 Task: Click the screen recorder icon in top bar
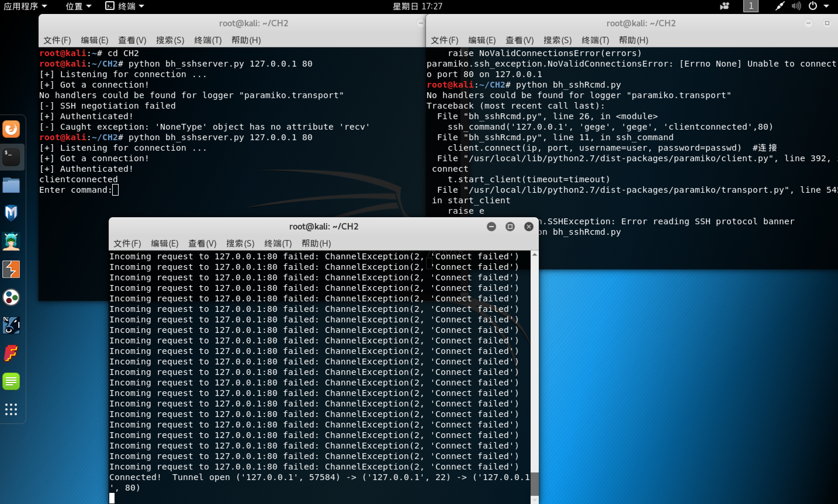pos(725,6)
